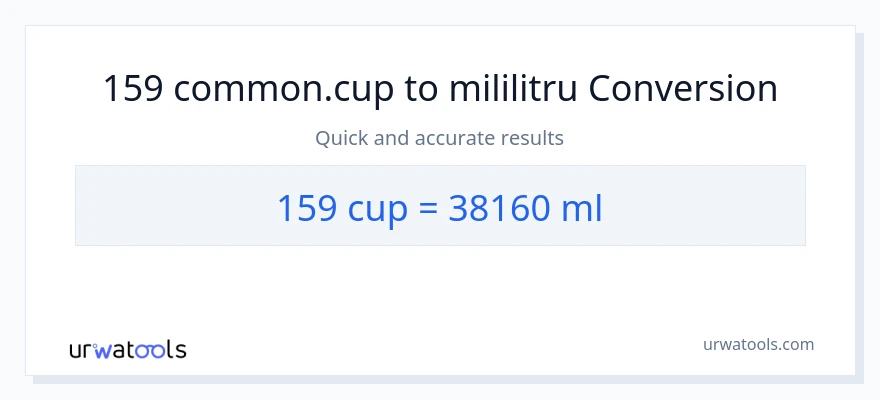Select the 'Quick and accurate results' subtitle

pos(440,138)
